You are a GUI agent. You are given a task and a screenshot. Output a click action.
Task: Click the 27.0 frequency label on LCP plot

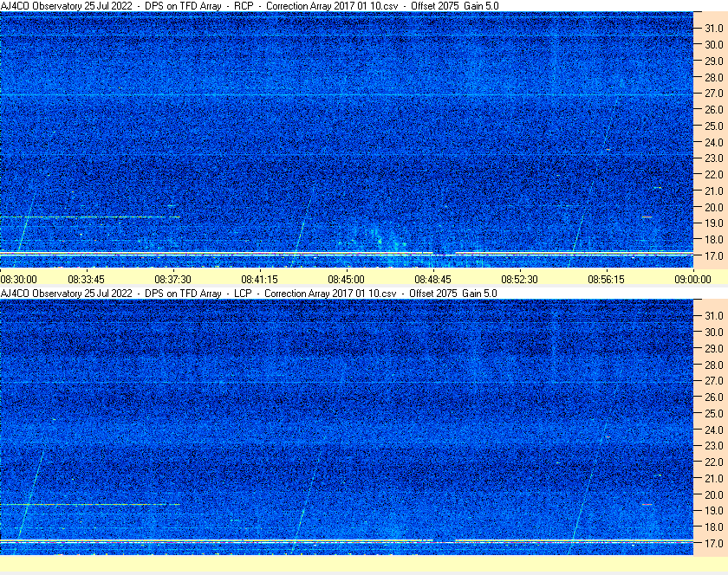[714, 380]
